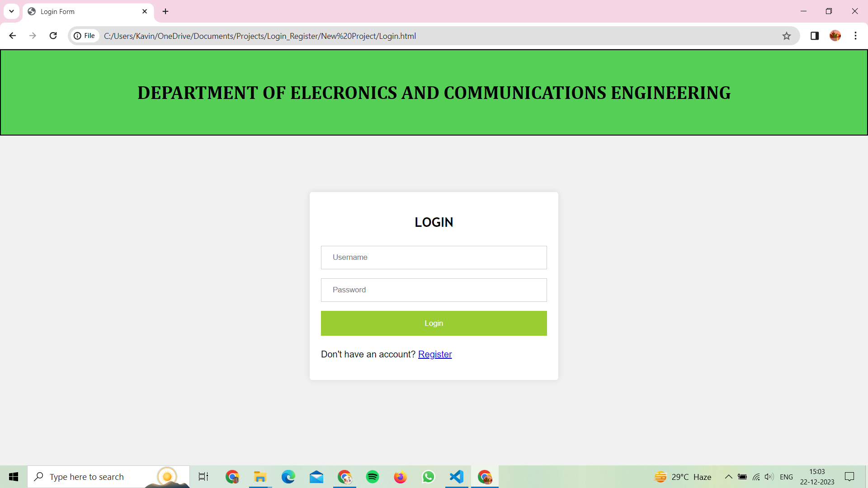
Task: Reload the Login Form page
Action: 53,36
